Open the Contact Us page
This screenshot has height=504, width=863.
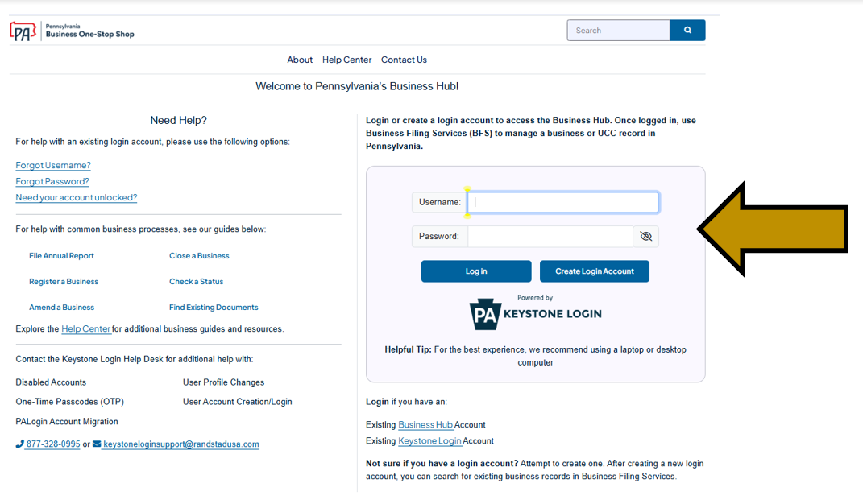(404, 60)
